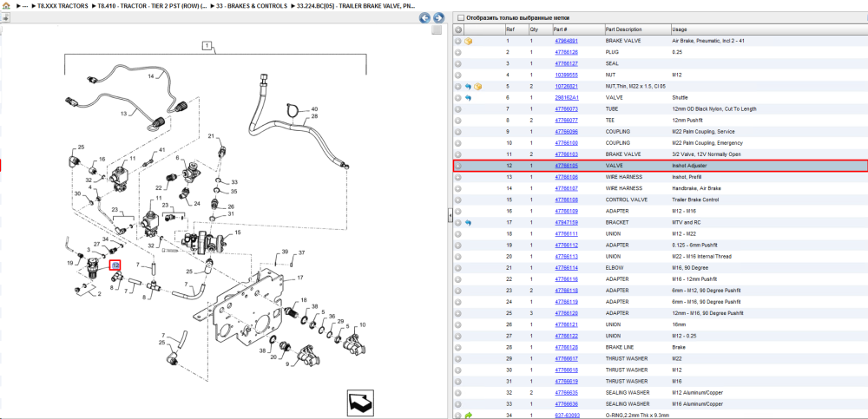
Task: Click callout 14 on the wire harness drawing
Action: click(x=150, y=77)
